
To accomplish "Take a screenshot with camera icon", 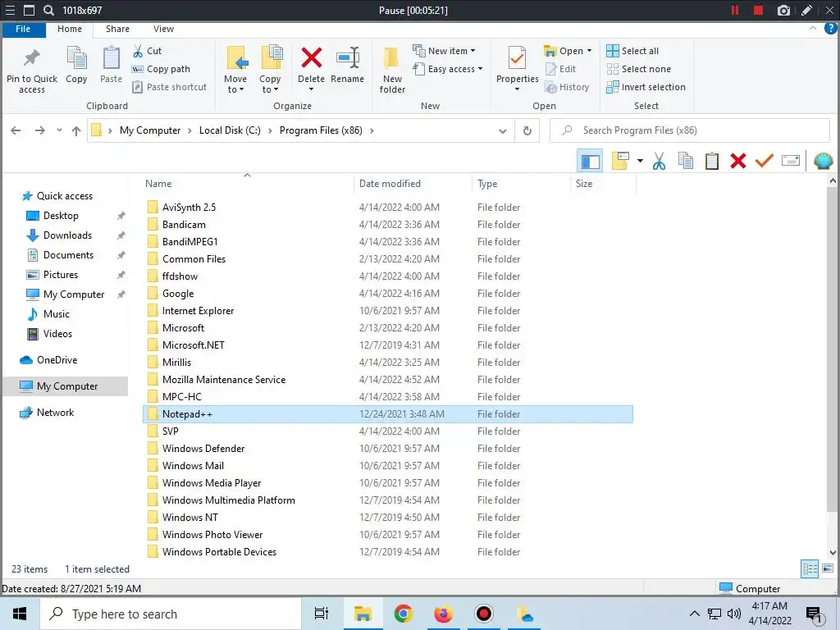I will tap(783, 10).
